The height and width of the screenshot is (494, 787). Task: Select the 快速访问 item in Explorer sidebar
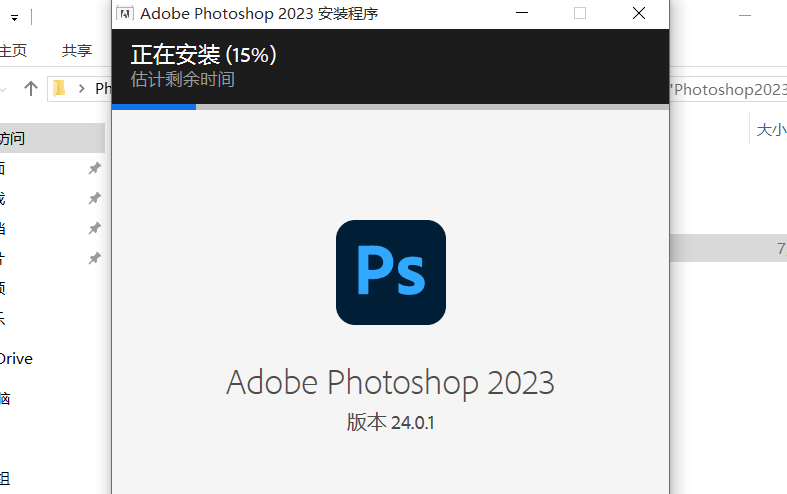point(52,138)
